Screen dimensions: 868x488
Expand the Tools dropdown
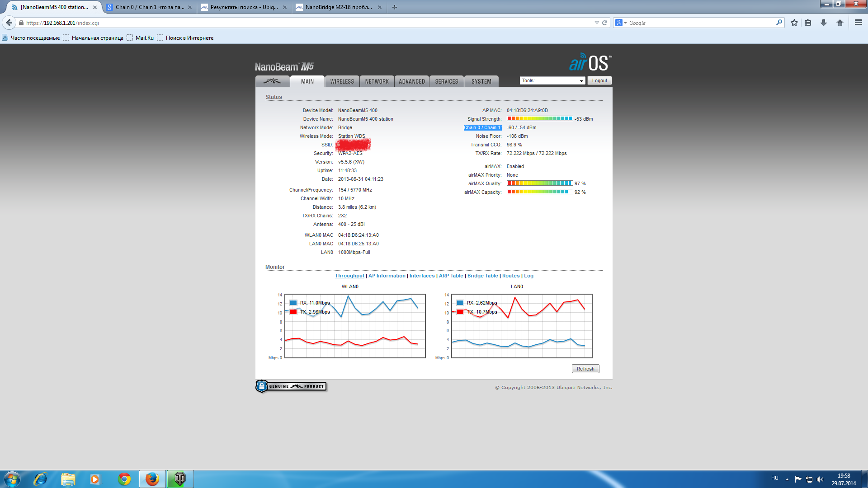coord(552,80)
